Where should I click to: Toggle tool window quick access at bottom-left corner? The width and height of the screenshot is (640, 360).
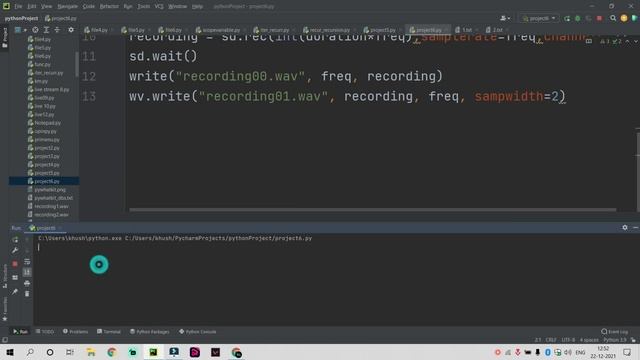(5, 340)
